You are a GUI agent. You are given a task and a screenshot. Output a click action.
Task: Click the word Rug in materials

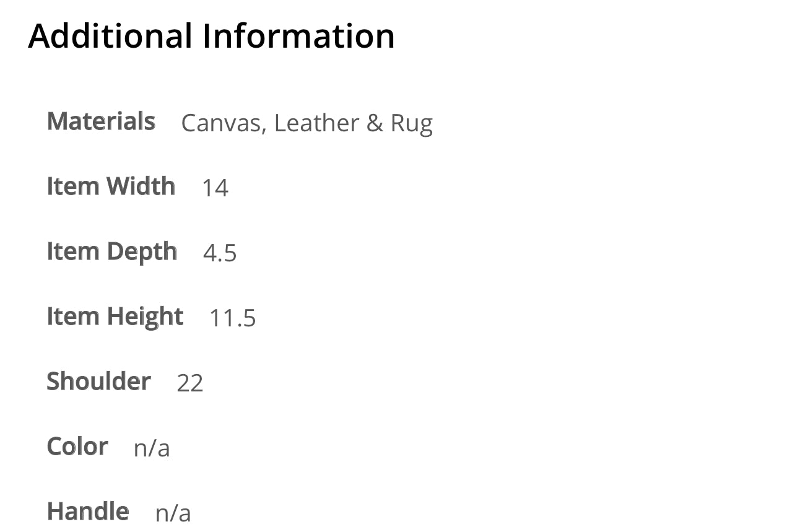(x=411, y=124)
